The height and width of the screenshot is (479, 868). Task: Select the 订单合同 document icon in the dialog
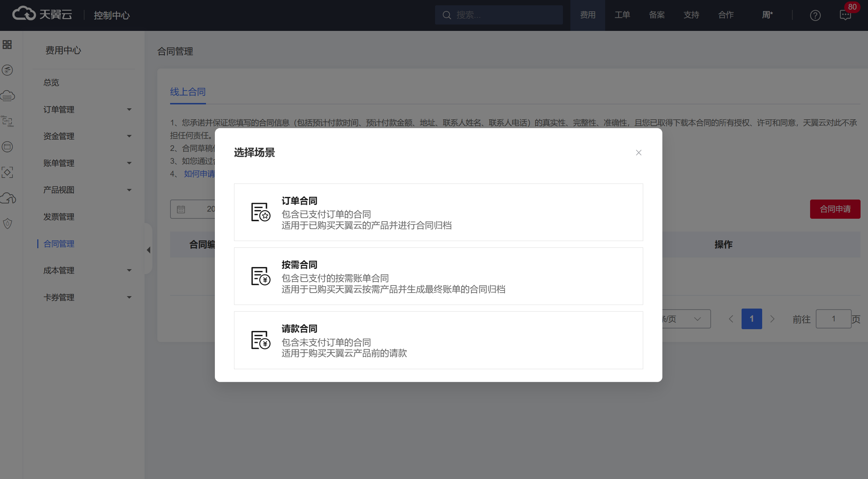(x=260, y=212)
